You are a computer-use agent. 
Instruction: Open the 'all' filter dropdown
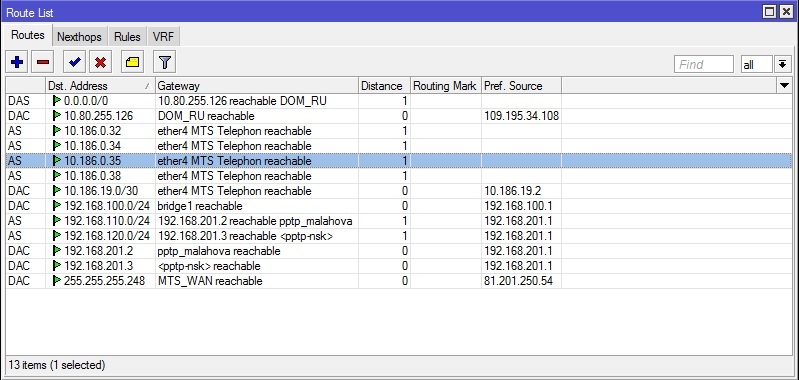[756, 64]
